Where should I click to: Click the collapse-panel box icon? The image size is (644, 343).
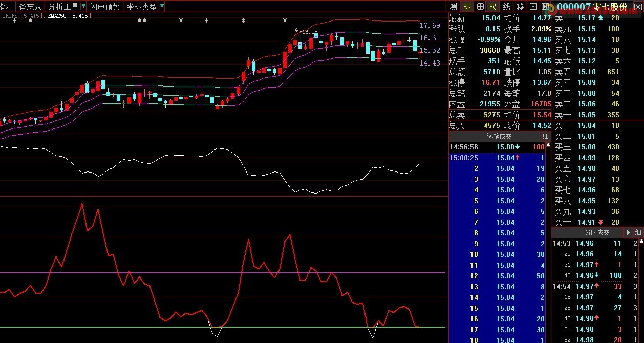[533, 7]
